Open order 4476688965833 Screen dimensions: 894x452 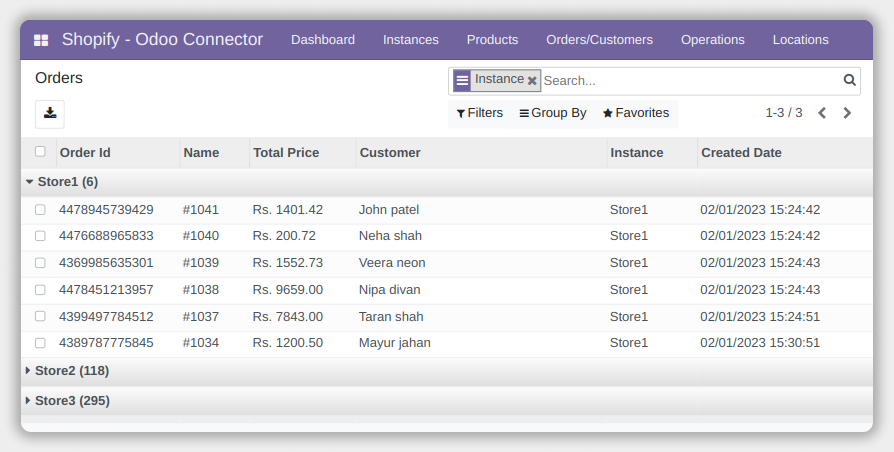(106, 236)
